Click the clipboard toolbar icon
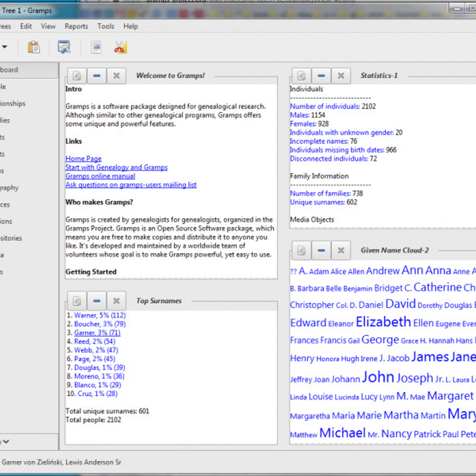Screen dimensions: 476x476 [34, 47]
